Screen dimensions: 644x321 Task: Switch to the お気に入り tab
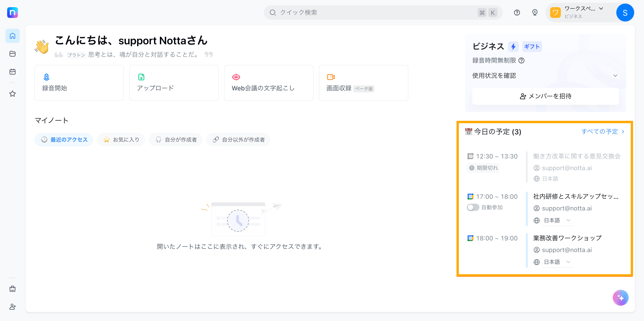[121, 140]
